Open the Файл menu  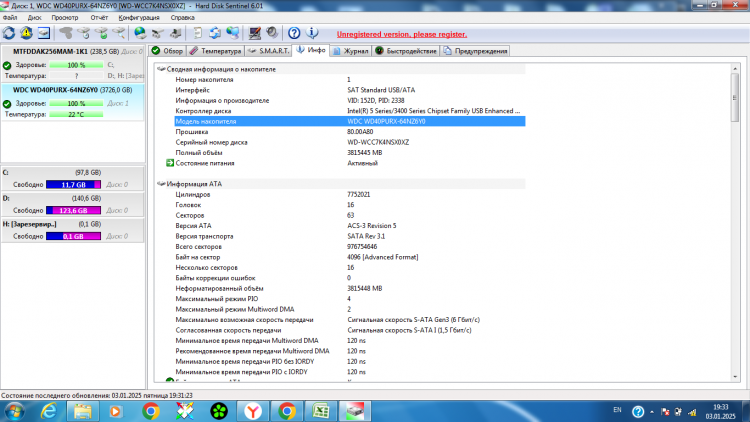tap(10, 18)
